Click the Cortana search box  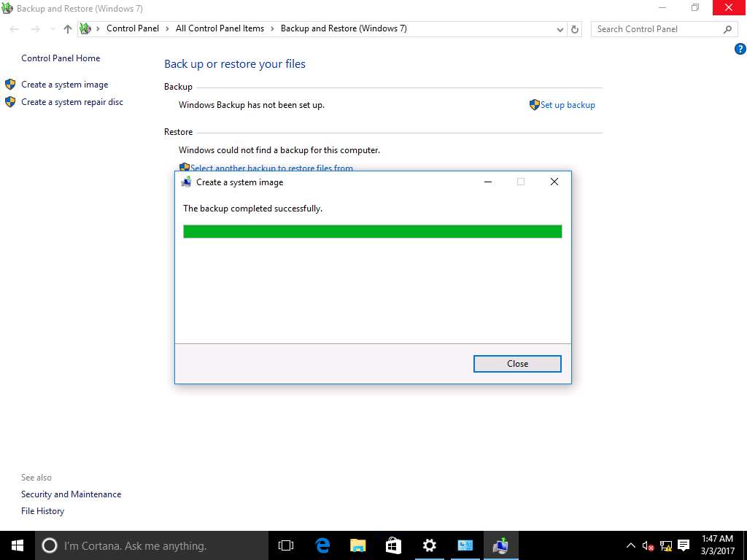tap(152, 545)
